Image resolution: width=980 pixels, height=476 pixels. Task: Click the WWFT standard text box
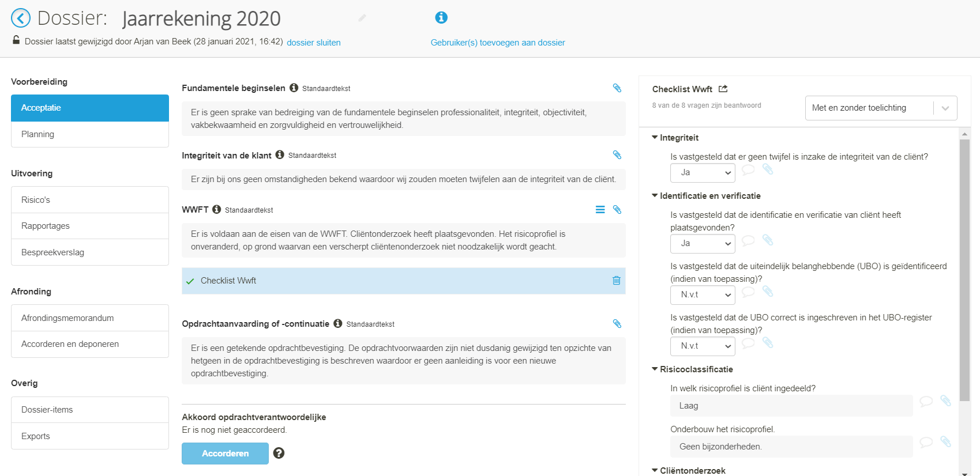pos(404,240)
